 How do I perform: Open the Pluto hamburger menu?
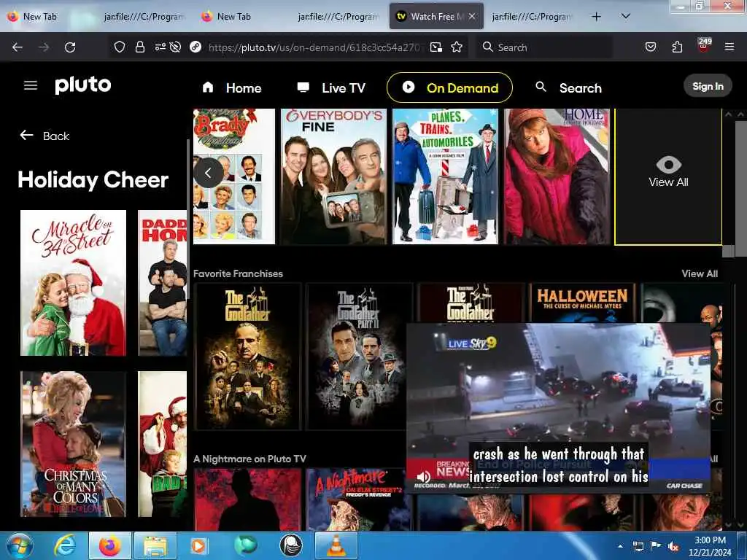point(31,85)
